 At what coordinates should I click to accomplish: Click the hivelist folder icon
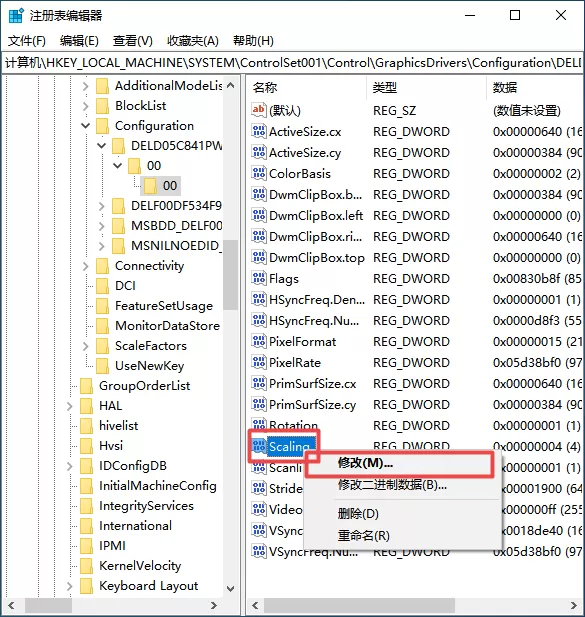86,426
